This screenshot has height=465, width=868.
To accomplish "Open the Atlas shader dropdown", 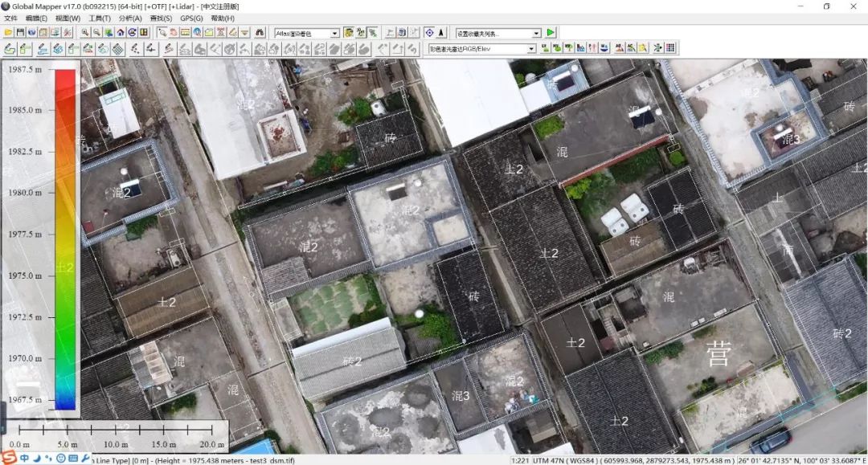I will coord(334,33).
